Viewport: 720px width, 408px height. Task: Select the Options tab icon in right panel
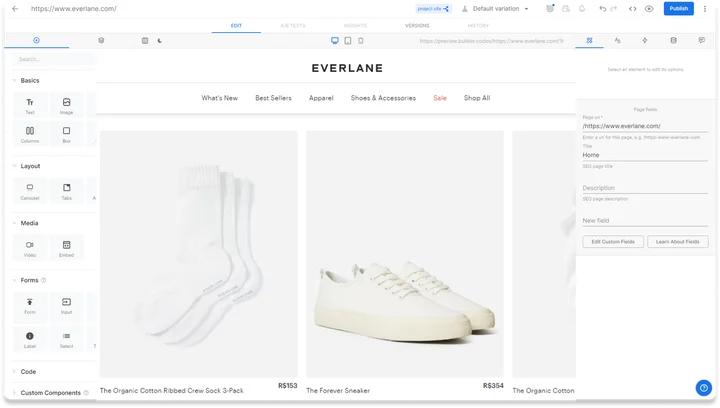pyautogui.click(x=589, y=40)
